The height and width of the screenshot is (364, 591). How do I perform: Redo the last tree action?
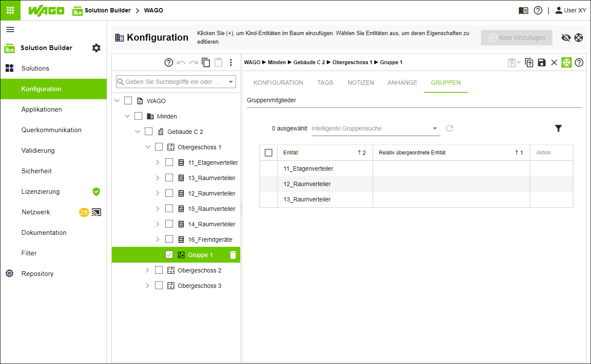[x=194, y=62]
